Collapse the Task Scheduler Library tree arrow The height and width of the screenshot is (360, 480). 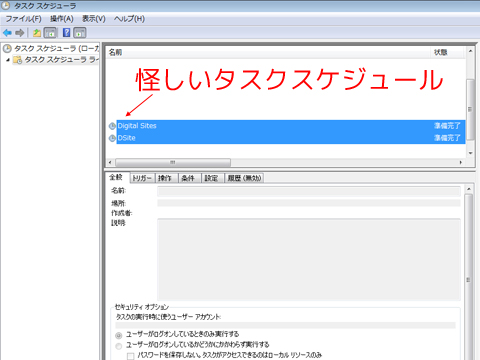click(x=8, y=60)
